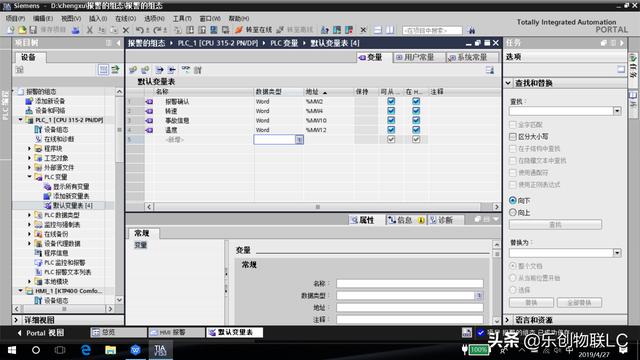640x360 pixels.
Task: Click the binoculars search icon
Action: 472,30
